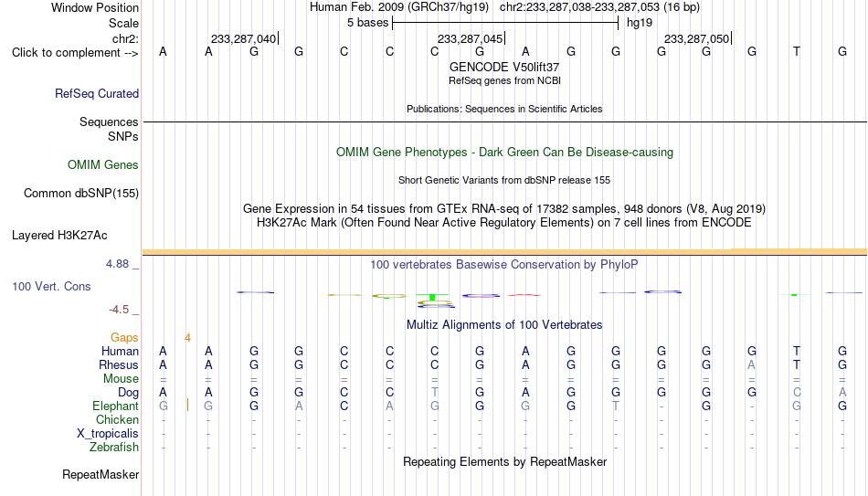Viewport: 868px width, 496px height.
Task: Click the C base in Elephant row
Action: [x=344, y=406]
